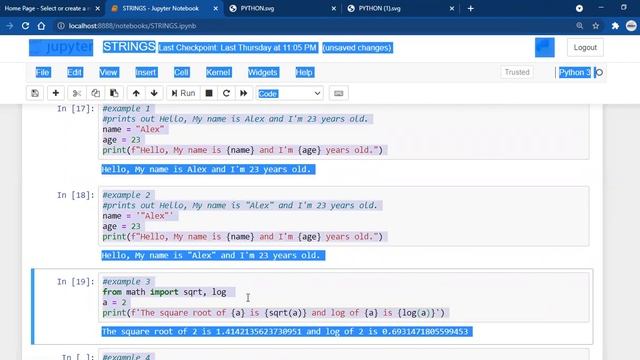Click output 'Hello, My name is Alex and I'm 23'
Screen dimensions: 640x360
(208, 169)
